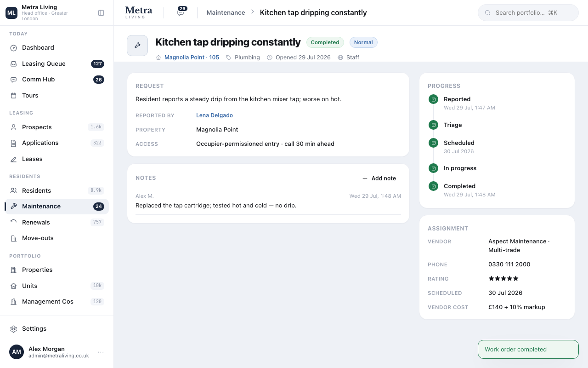Viewport: 588px width, 368px height.
Task: Click the Scheduled step check icon
Action: click(433, 143)
